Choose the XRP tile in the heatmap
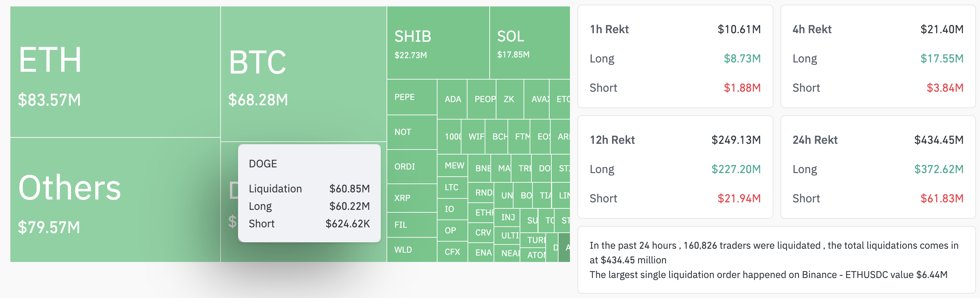Screen dimensions: 980x298 [x=411, y=198]
